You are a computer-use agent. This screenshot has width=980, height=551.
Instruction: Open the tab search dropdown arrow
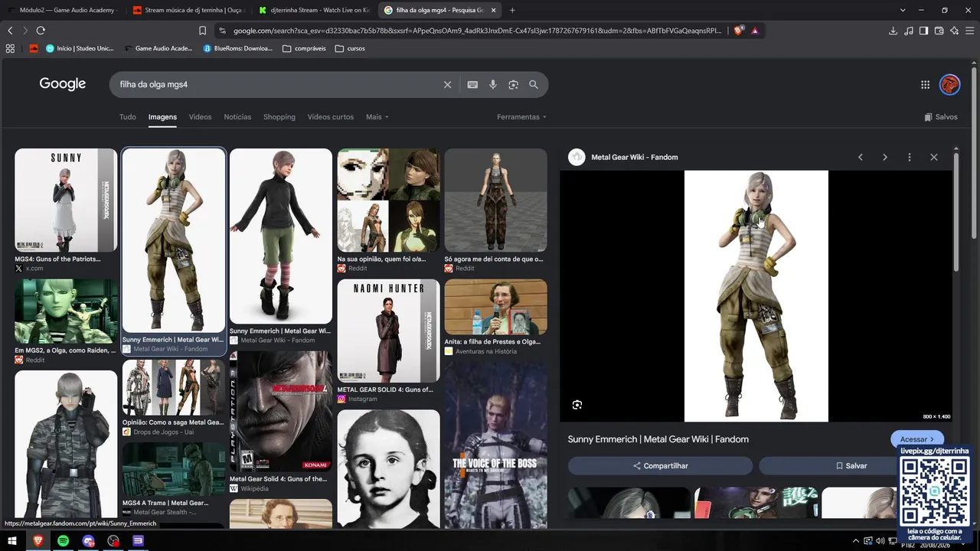tap(903, 10)
